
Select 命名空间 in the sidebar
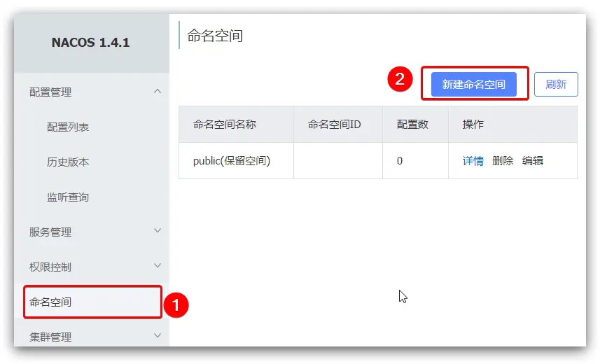[92, 302]
